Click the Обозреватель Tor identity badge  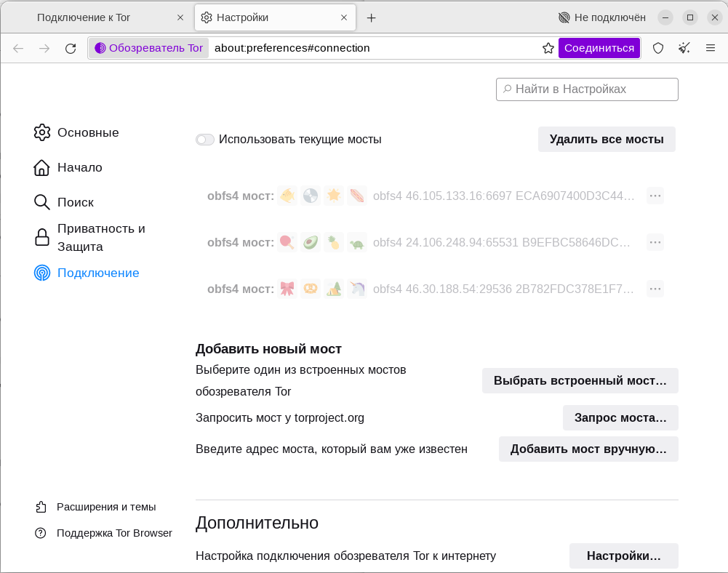tap(148, 48)
